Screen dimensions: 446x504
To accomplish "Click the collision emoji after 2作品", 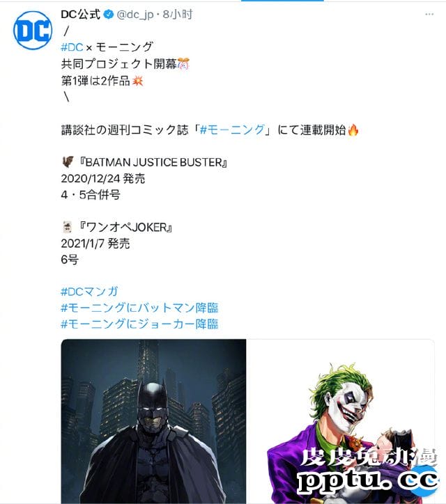I will pyautogui.click(x=138, y=81).
